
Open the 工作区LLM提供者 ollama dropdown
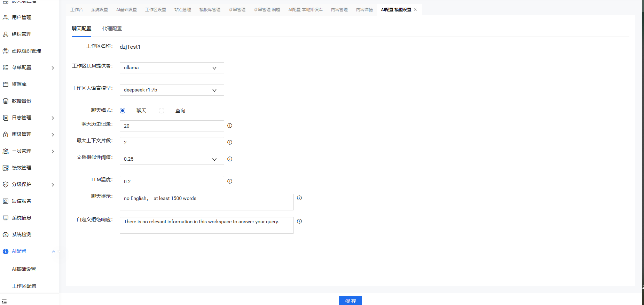tap(172, 68)
